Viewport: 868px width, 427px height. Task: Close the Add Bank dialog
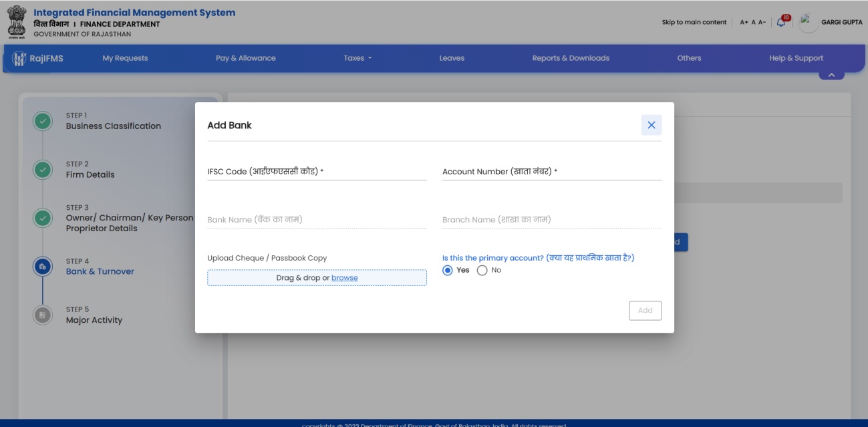(652, 125)
